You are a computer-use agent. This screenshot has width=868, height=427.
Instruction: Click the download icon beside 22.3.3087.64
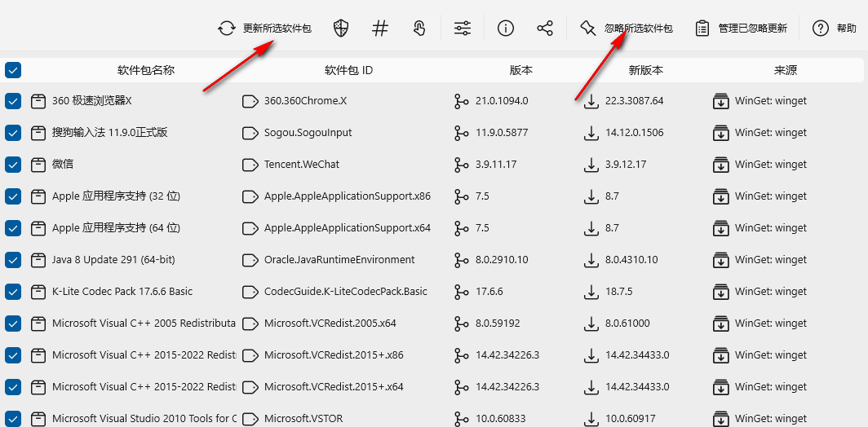(x=591, y=101)
